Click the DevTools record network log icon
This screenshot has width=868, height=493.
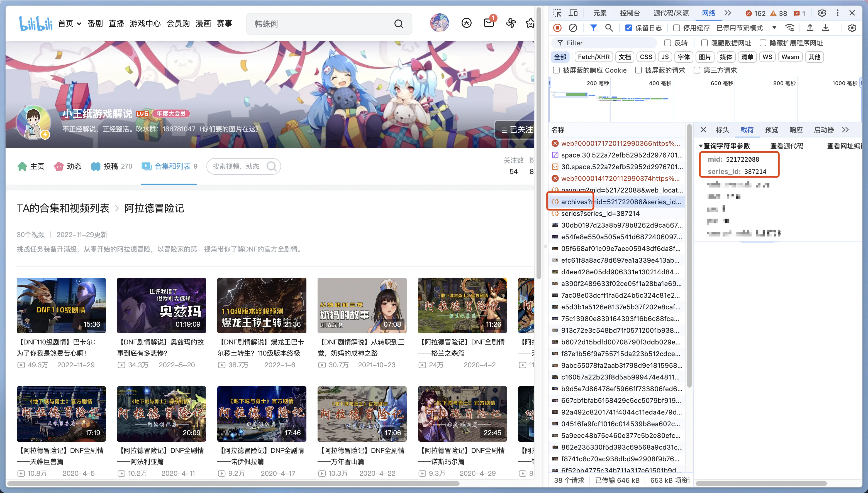click(x=557, y=28)
